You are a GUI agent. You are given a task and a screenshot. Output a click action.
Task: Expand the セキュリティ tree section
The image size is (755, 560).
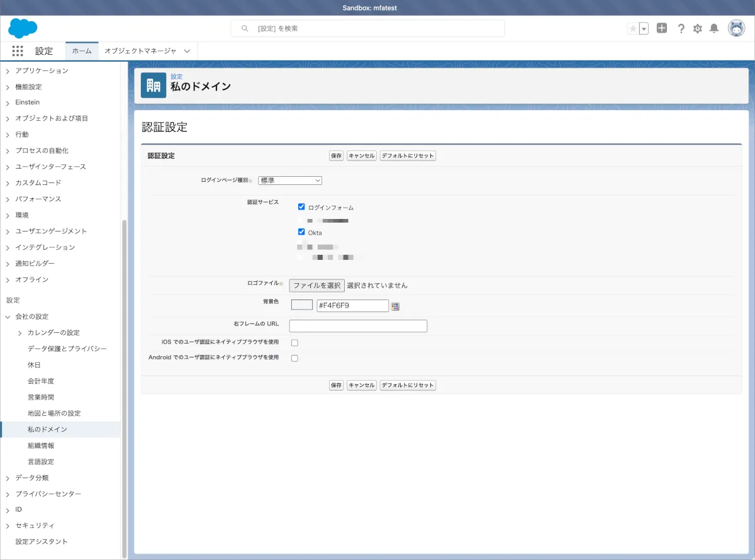(8, 525)
